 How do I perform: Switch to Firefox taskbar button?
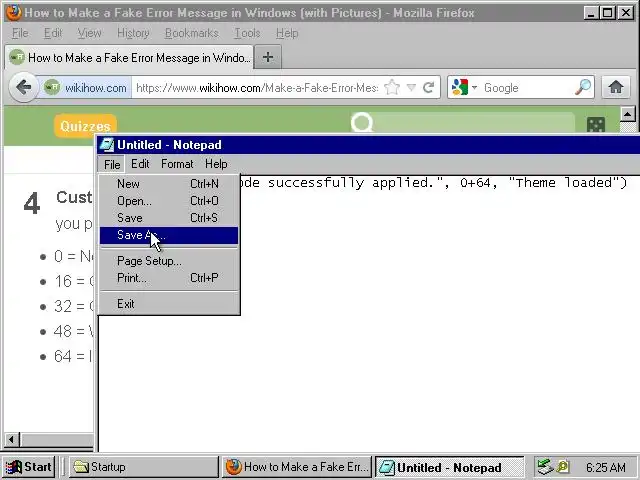click(x=297, y=467)
